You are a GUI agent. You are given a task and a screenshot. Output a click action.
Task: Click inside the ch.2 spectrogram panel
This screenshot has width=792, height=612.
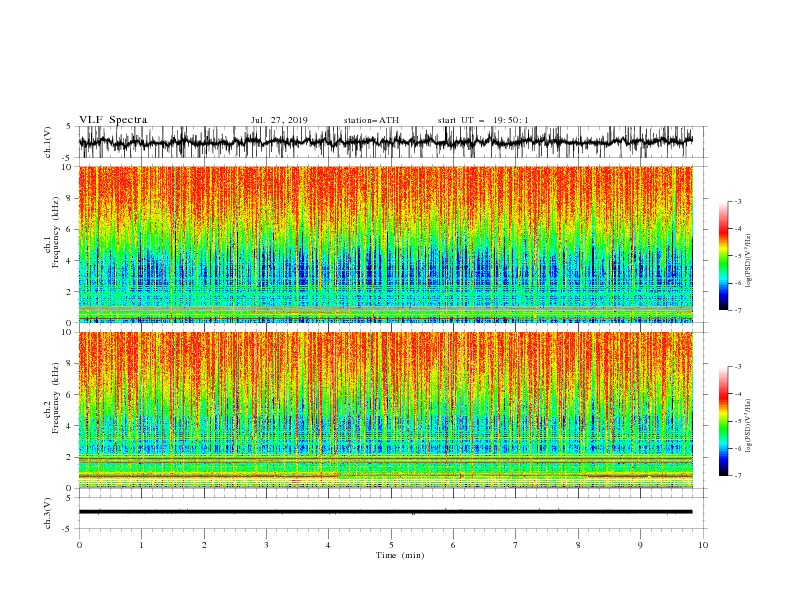[x=385, y=410]
